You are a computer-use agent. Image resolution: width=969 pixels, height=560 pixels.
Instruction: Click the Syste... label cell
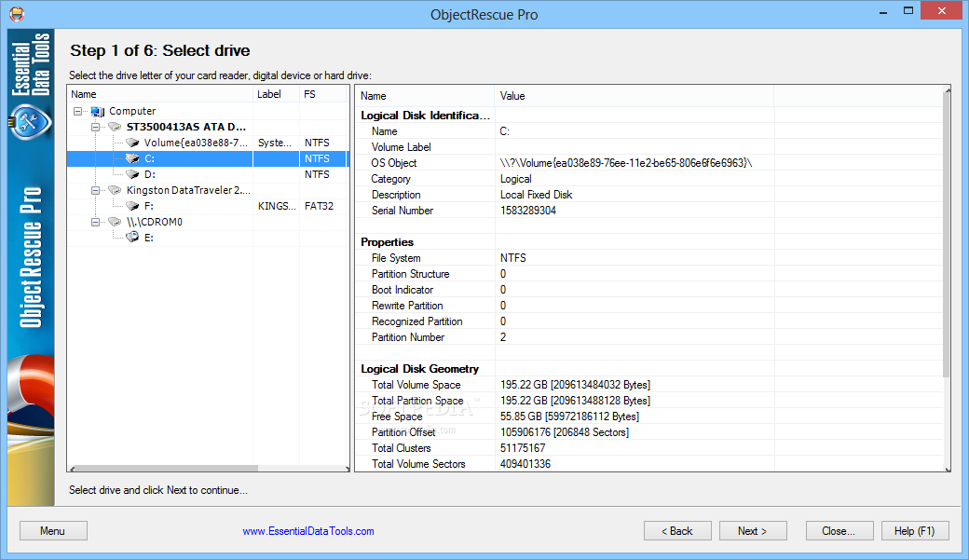click(x=274, y=143)
